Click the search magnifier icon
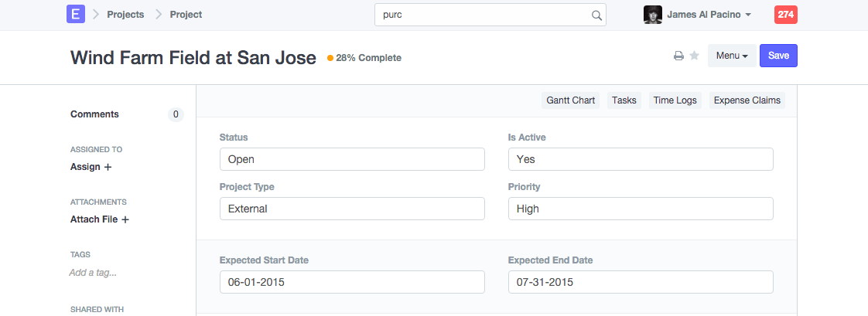The image size is (868, 316). tap(596, 15)
